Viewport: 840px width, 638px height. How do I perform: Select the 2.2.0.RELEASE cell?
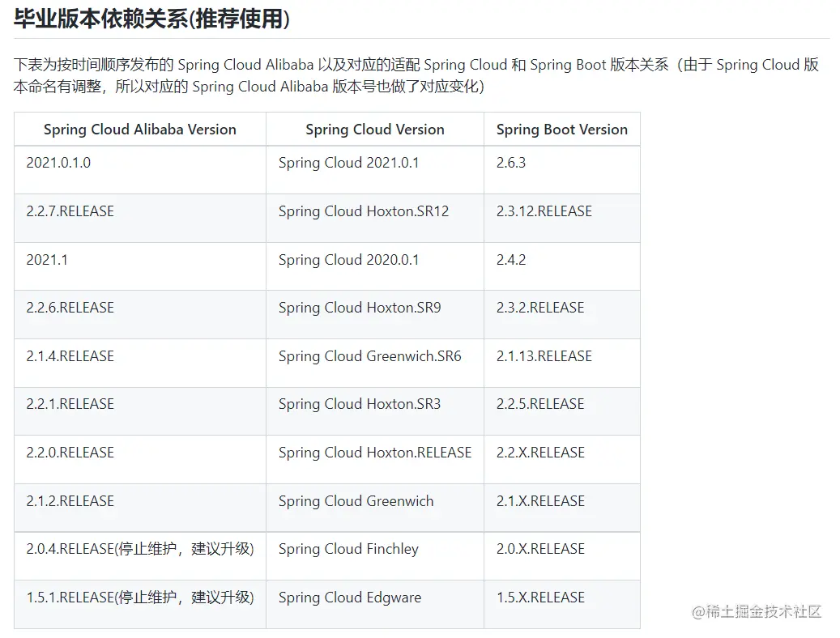(x=140, y=459)
